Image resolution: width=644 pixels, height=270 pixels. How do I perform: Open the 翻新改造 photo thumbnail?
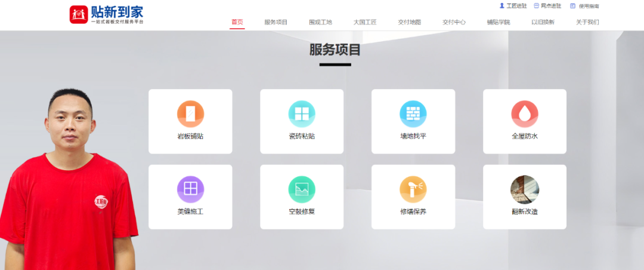point(525,189)
